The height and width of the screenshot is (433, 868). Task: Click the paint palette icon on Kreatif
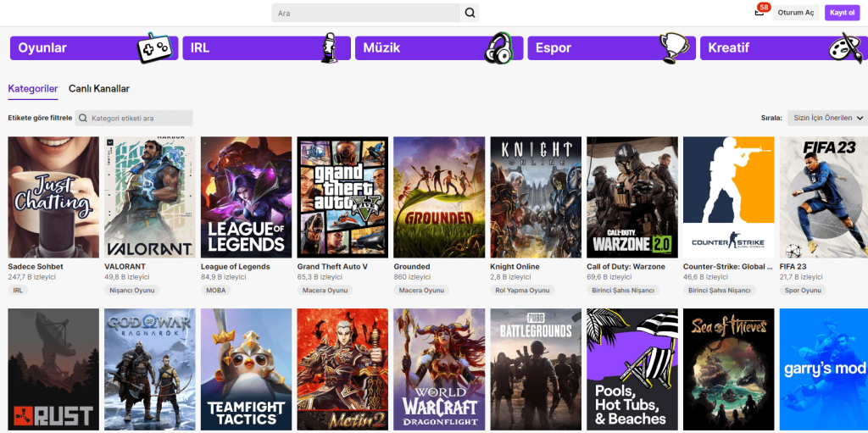pos(846,47)
